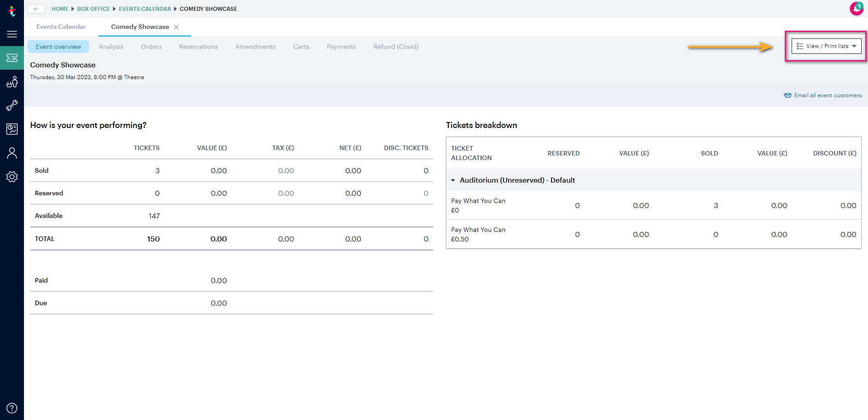Click the TOTAL row label

(44, 239)
